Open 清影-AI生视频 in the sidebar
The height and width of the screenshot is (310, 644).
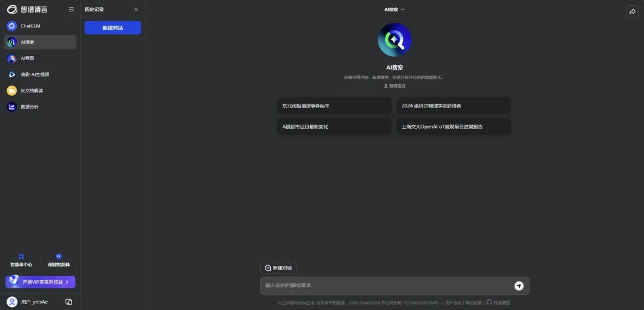(x=41, y=75)
